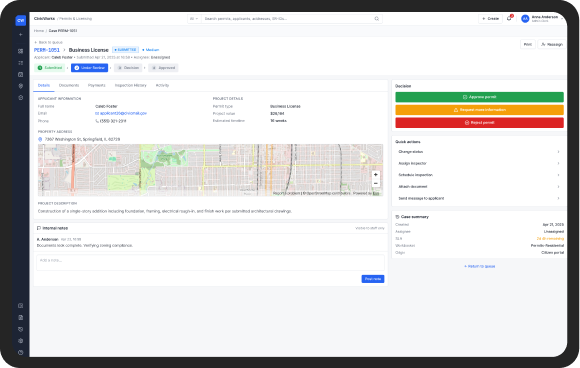The height and width of the screenshot is (368, 580).
Task: Click the Internal notes comment icon
Action: click(39, 228)
